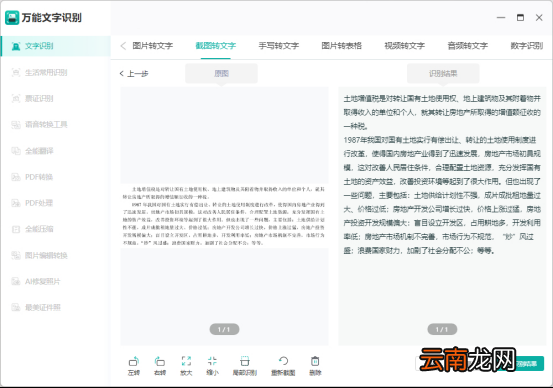This screenshot has height=388, width=553.
Task: Open 文字识别 in the sidebar
Action: click(56, 46)
